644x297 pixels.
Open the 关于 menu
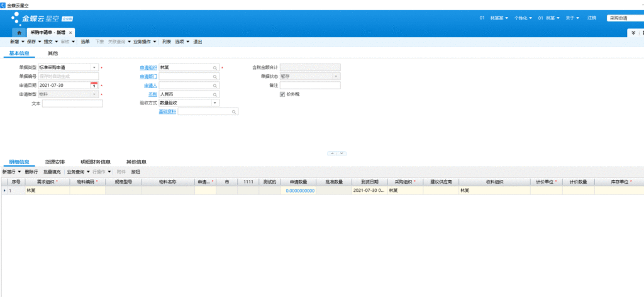pos(572,18)
